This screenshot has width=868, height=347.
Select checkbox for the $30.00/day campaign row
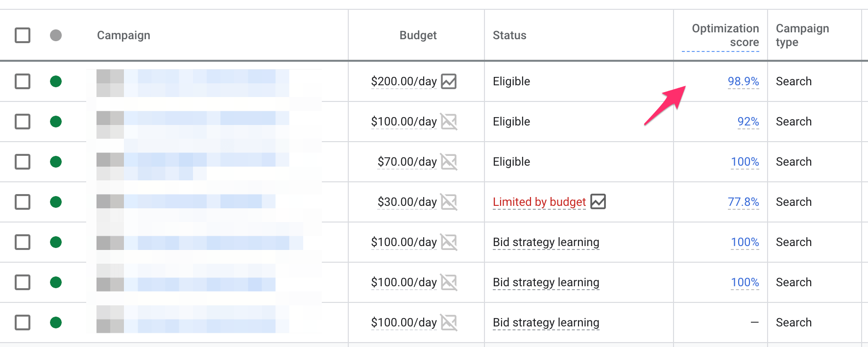(x=23, y=202)
